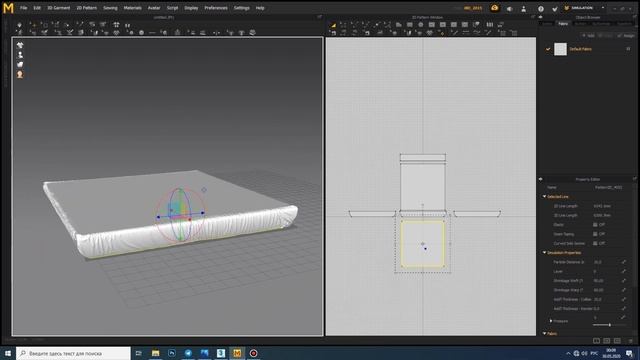Open the 3D Garment menu
Screen dimensions: 640x360
tap(59, 8)
